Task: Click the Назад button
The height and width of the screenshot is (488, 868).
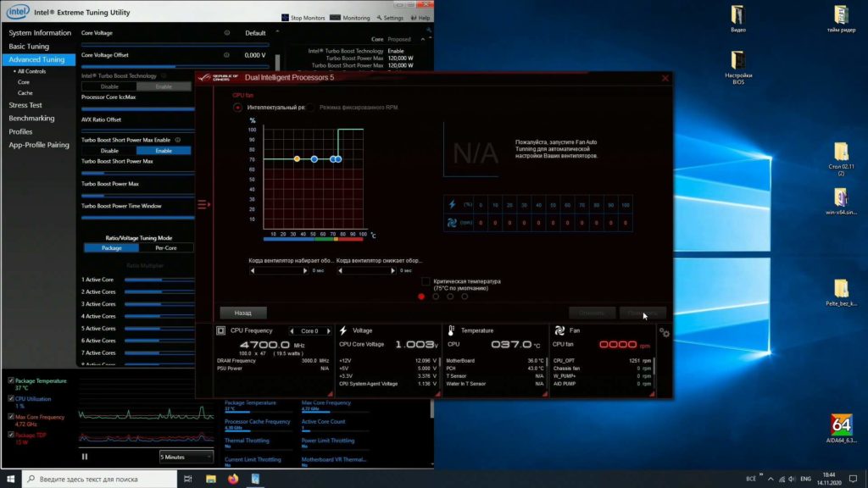Action: click(242, 313)
